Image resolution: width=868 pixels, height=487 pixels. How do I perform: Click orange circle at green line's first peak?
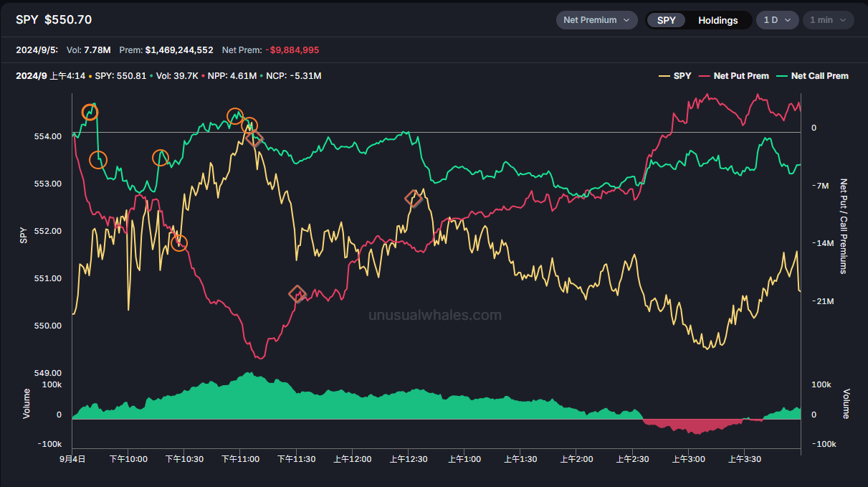pyautogui.click(x=90, y=112)
